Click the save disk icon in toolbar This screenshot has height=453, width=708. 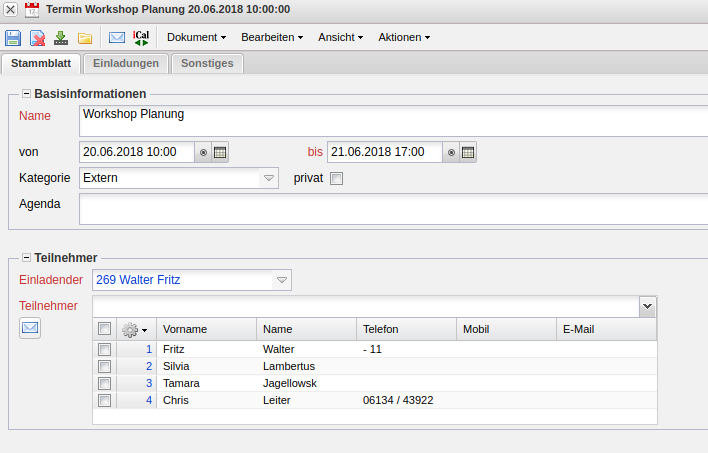tap(13, 38)
